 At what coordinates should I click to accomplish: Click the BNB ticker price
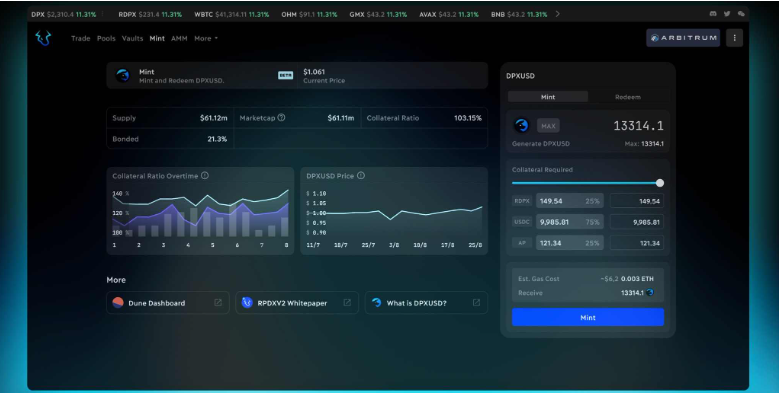(516, 14)
